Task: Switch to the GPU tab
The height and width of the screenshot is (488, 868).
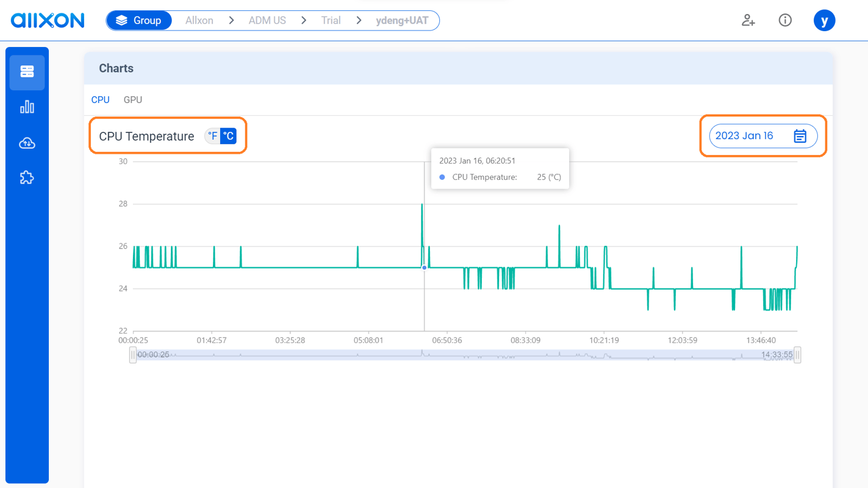Action: coord(132,99)
